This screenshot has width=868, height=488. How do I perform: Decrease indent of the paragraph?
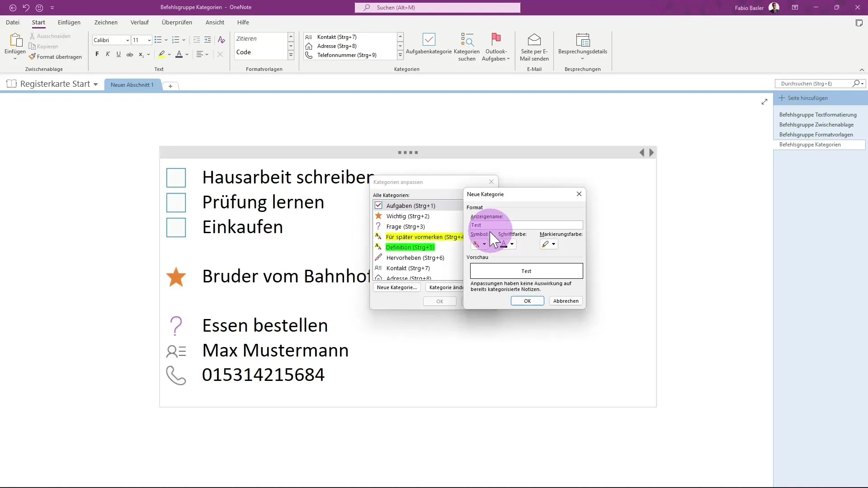pyautogui.click(x=197, y=40)
